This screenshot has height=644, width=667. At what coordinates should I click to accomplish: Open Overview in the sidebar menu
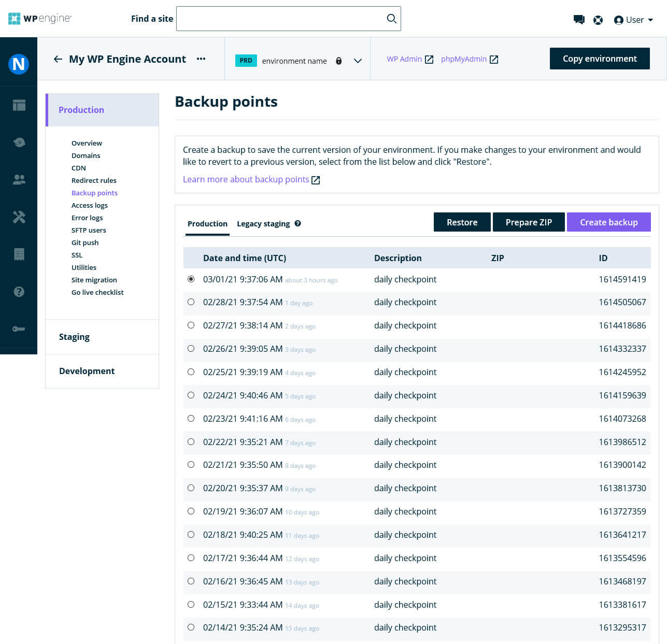(x=87, y=143)
